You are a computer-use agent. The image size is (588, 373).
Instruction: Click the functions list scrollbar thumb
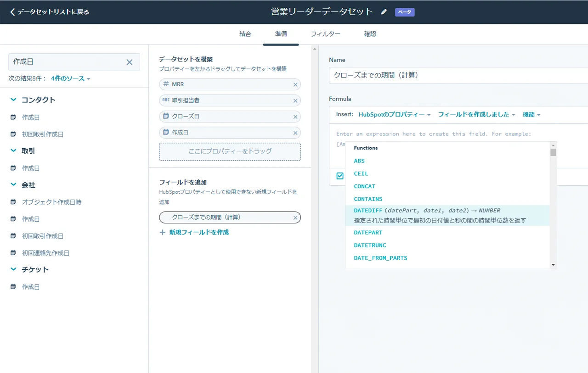[x=553, y=152]
